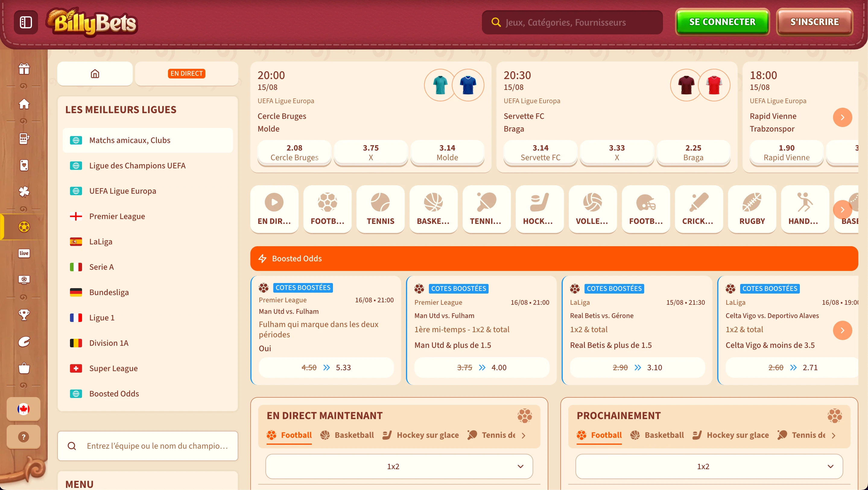Click the SE CONNECTER button

click(722, 22)
